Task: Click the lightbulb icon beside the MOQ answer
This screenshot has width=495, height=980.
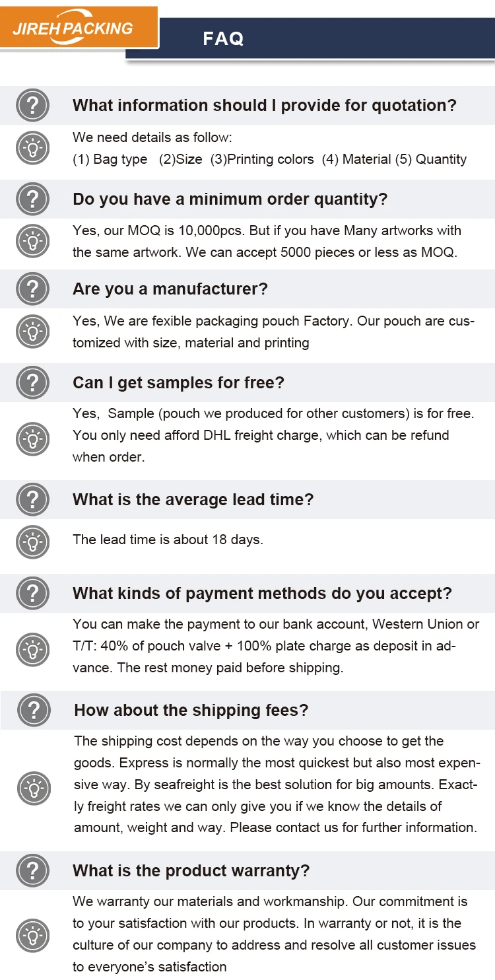Action: pyautogui.click(x=33, y=242)
